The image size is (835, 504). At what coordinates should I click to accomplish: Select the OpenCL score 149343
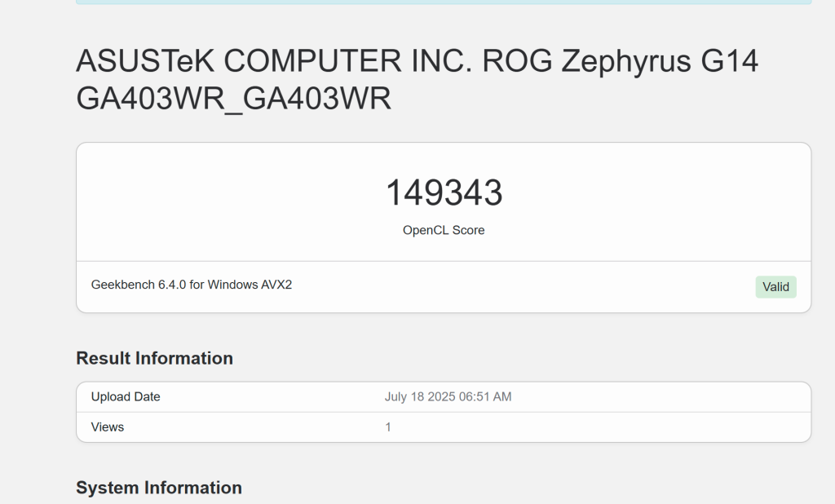(444, 192)
